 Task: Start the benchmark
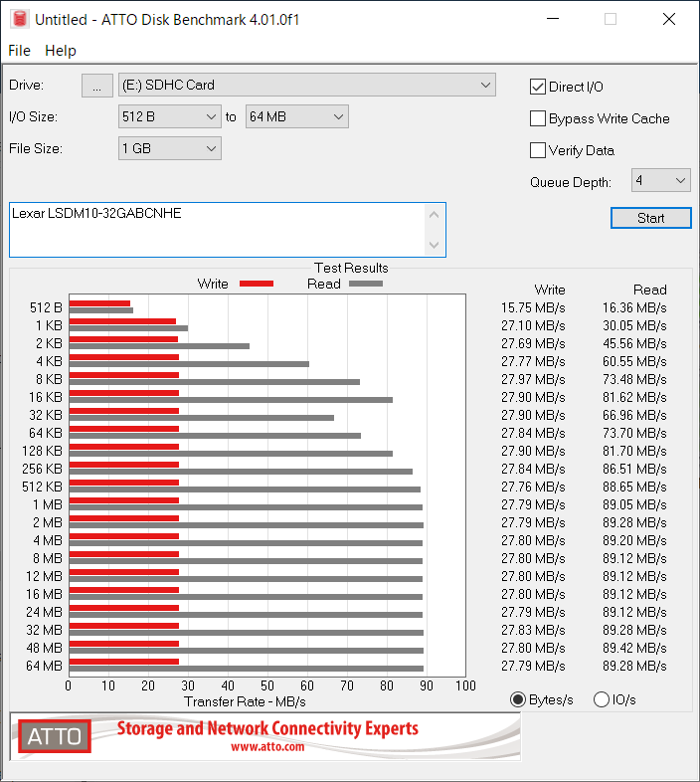pyautogui.click(x=651, y=218)
